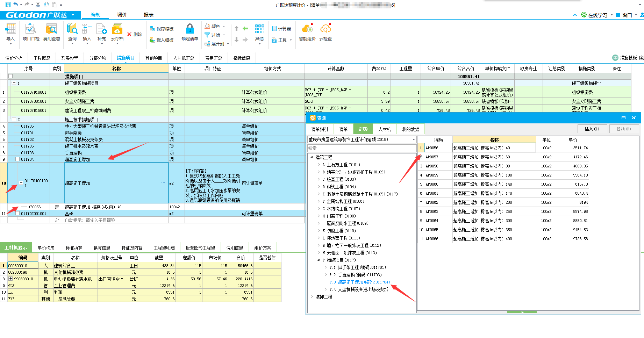Open 颜色 color dropdown
This screenshot has height=338, width=644.
pos(215,26)
